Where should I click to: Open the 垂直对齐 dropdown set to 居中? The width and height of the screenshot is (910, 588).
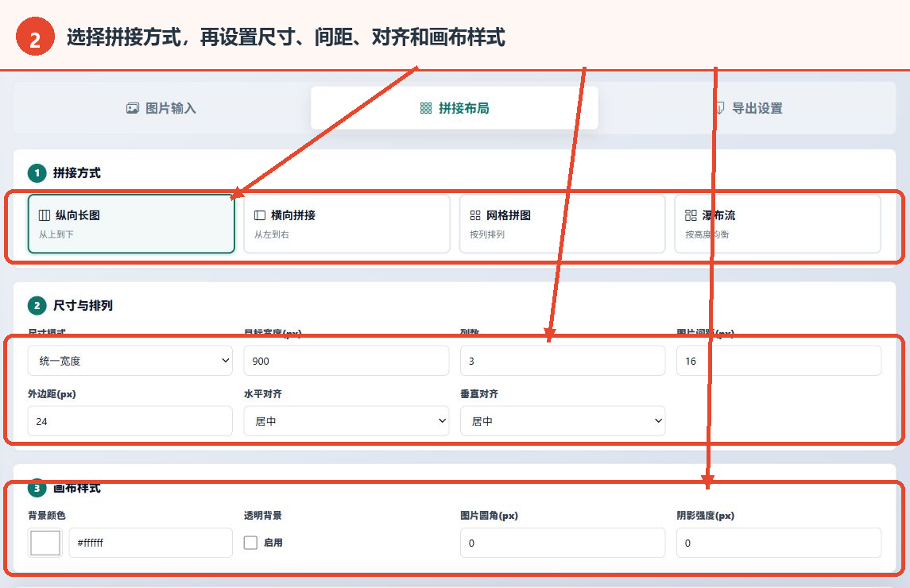(x=563, y=421)
